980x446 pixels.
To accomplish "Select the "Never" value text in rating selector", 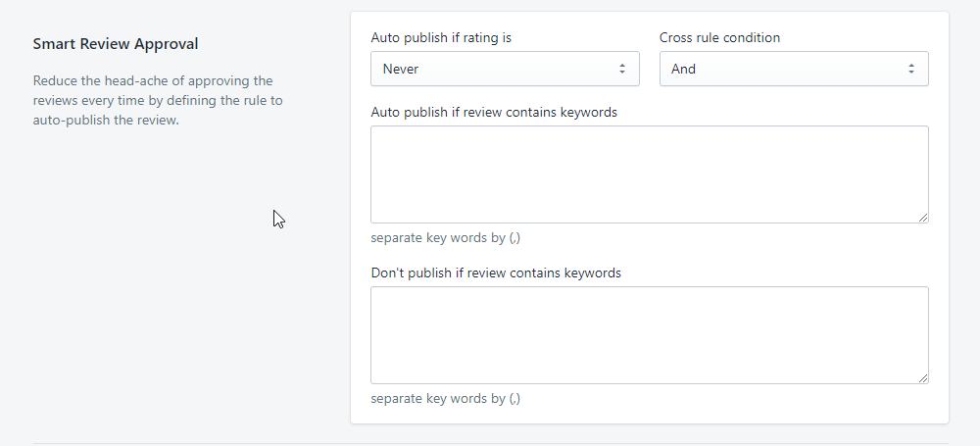I will (401, 69).
